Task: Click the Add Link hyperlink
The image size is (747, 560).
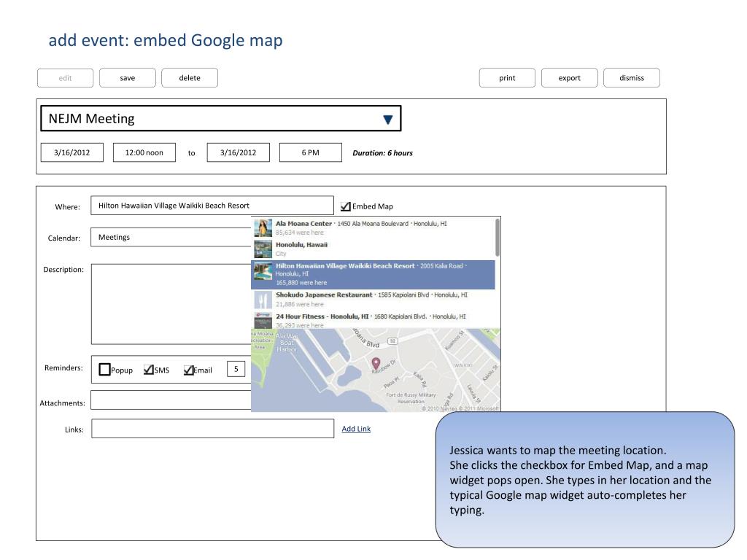Action: click(356, 429)
